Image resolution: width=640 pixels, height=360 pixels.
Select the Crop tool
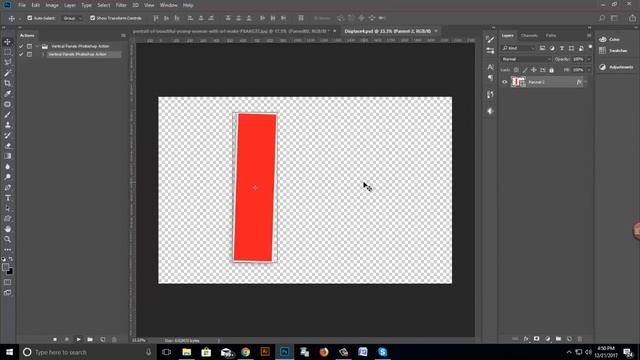[7, 83]
